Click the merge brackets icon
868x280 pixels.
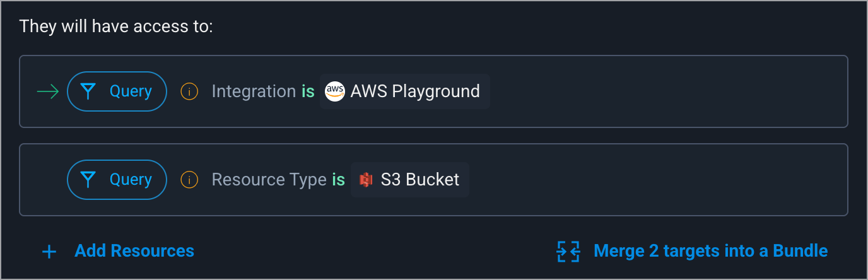coord(568,251)
